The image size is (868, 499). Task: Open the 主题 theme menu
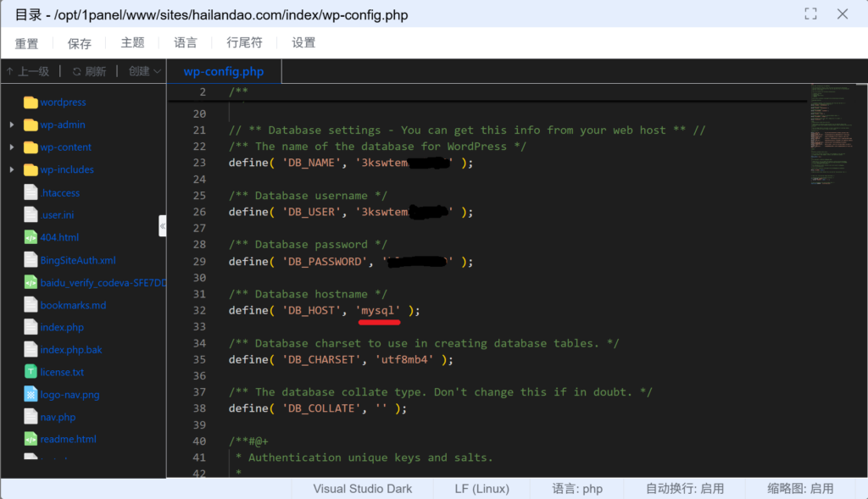pos(132,42)
